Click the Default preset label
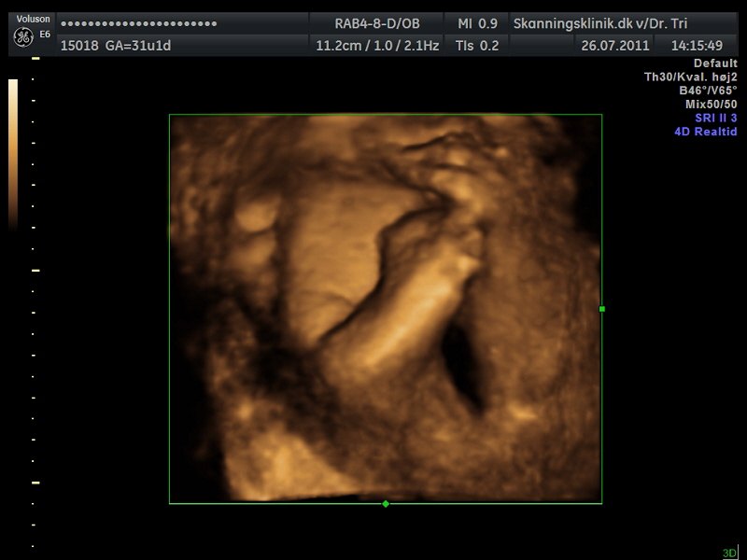The height and width of the screenshot is (560, 747). coord(715,63)
